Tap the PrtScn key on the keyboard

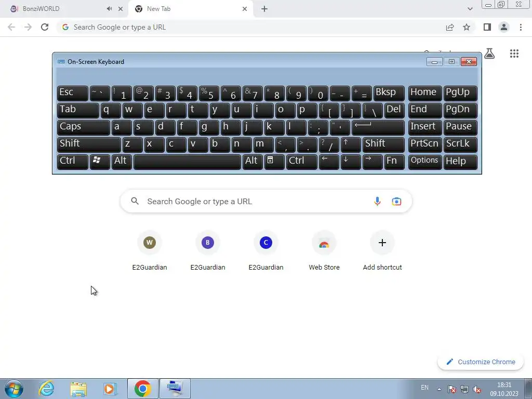pyautogui.click(x=425, y=144)
